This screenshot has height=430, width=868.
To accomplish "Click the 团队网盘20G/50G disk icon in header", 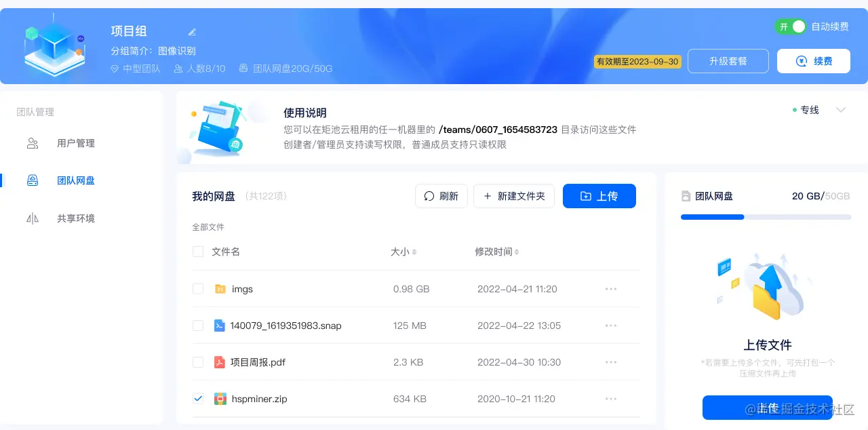I will [243, 69].
